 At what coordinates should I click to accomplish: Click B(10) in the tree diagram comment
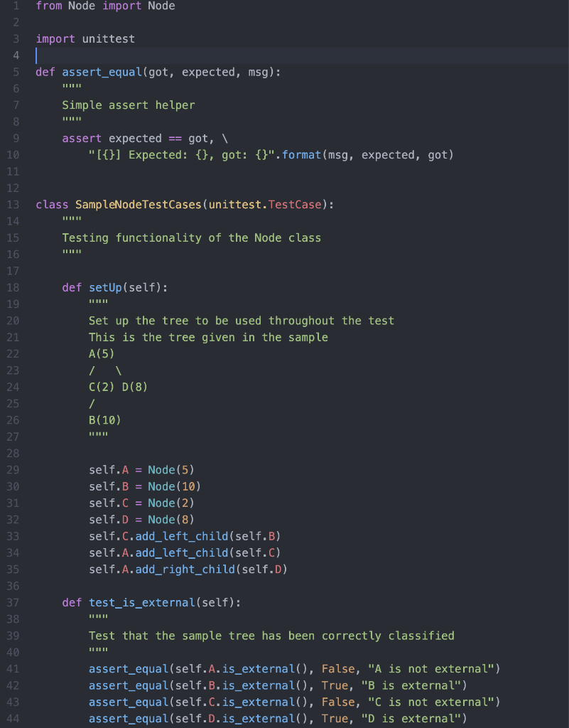[105, 420]
